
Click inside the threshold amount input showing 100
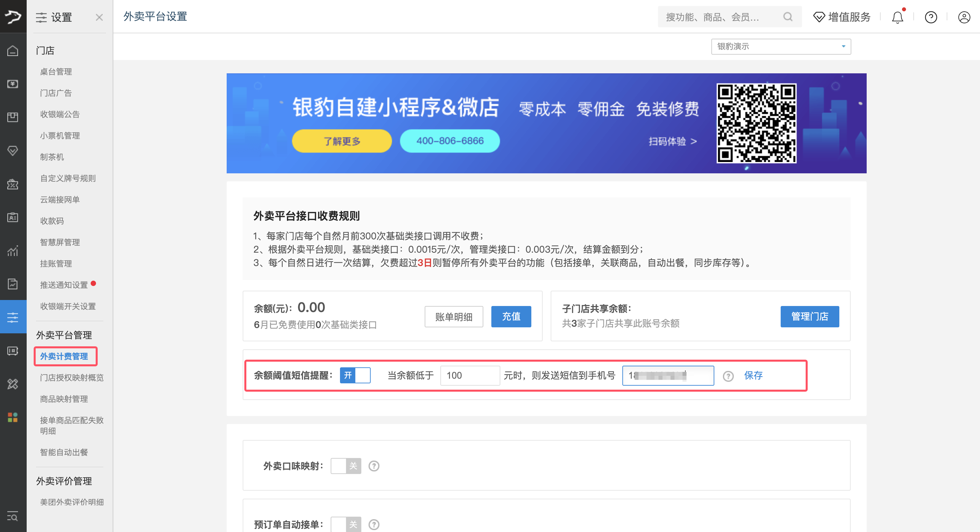(x=470, y=376)
